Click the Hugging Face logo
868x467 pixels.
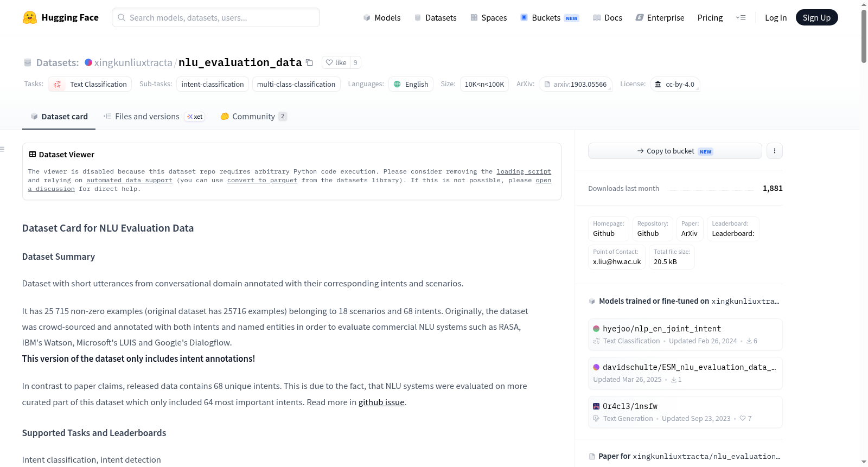click(x=60, y=17)
